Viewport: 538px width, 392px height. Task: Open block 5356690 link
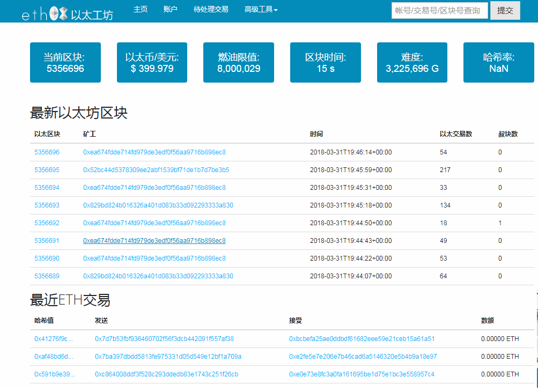(x=47, y=258)
